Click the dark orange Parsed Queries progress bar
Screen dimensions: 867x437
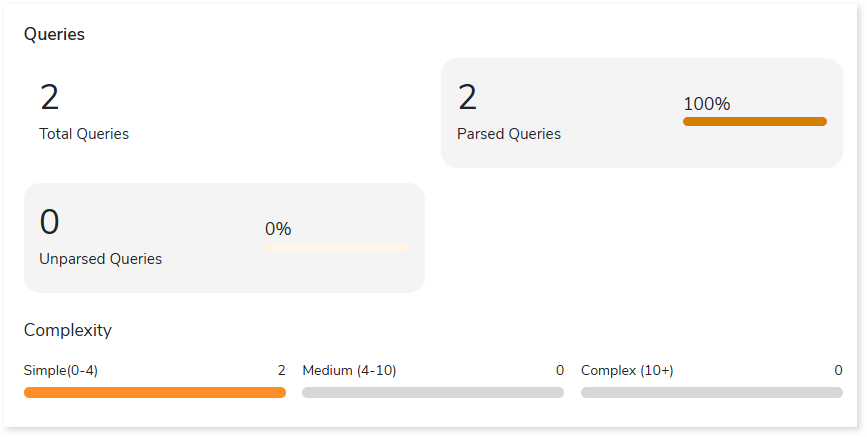(x=755, y=122)
